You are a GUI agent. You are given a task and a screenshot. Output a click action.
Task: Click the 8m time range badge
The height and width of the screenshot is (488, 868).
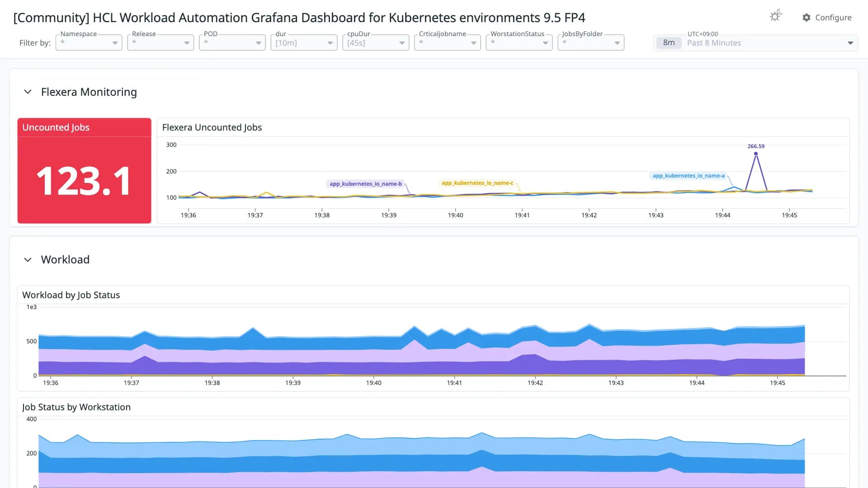pos(669,43)
